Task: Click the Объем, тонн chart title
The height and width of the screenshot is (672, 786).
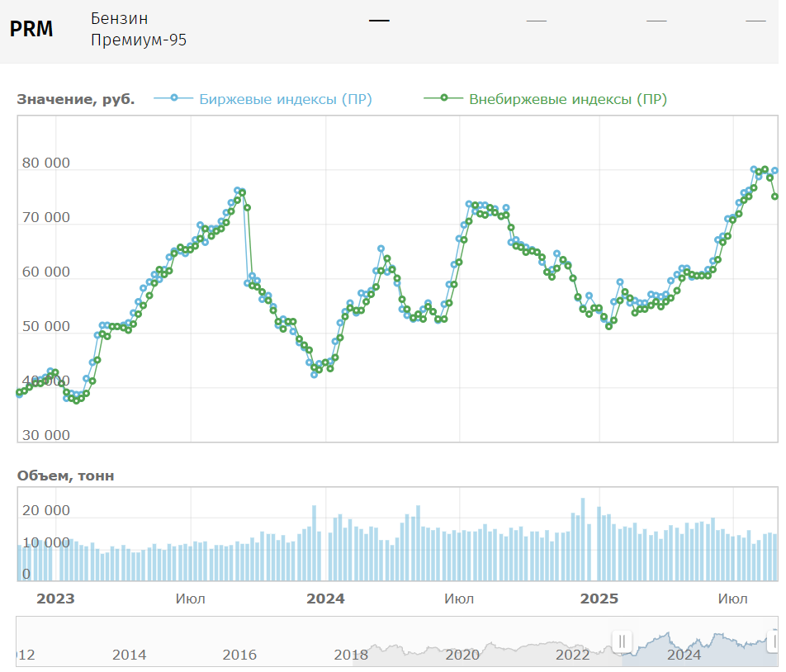Action: click(x=66, y=476)
